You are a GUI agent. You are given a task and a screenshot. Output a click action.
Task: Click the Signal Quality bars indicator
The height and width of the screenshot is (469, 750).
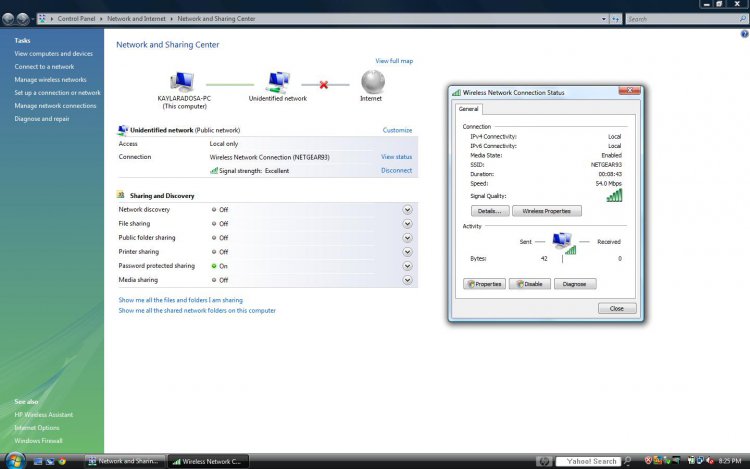614,195
